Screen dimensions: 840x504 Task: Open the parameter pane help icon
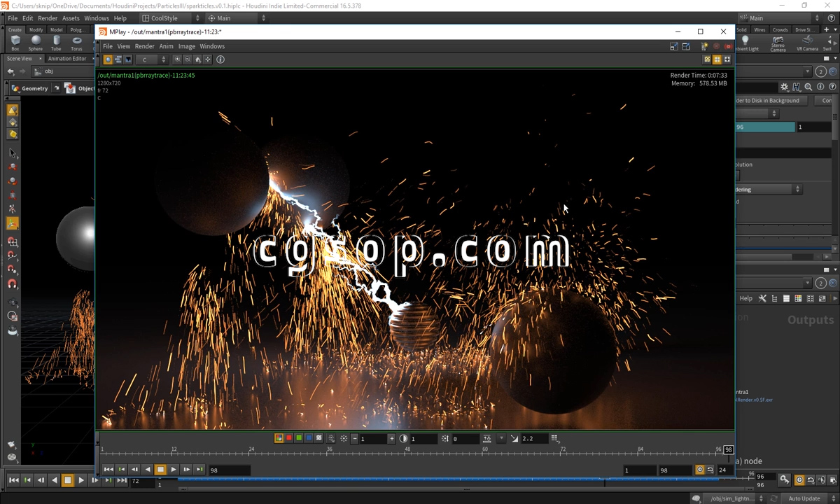tap(832, 87)
